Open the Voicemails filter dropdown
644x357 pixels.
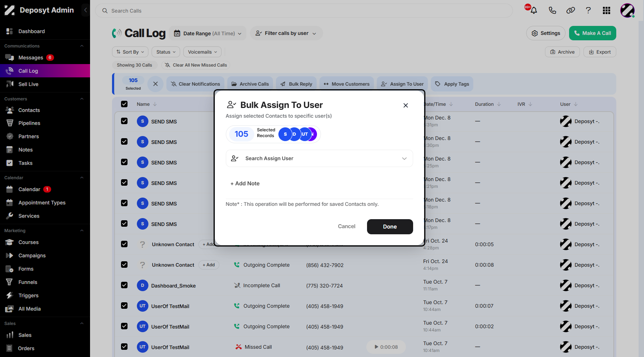tap(202, 52)
